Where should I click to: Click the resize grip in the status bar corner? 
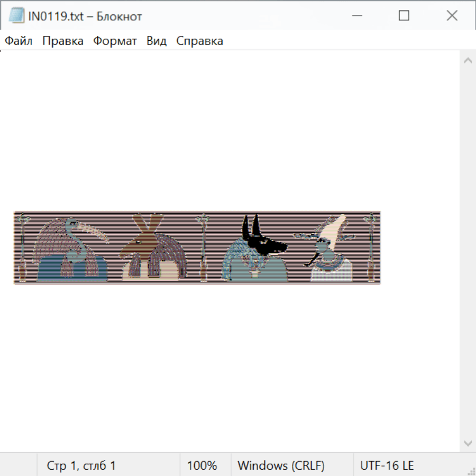coord(471,471)
